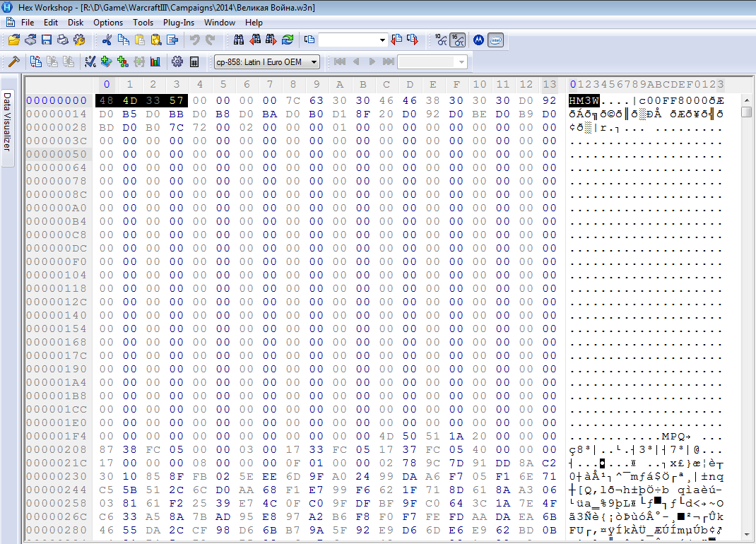The width and height of the screenshot is (756, 544).
Task: Open the Help menu
Action: pos(254,22)
